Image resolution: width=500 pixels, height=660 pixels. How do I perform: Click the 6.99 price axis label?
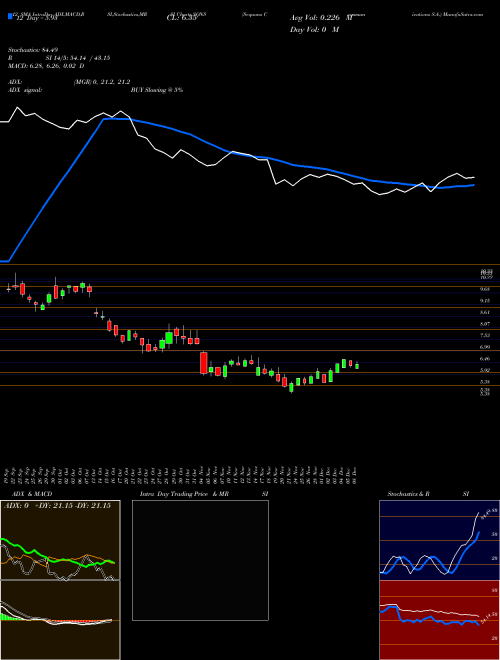click(485, 347)
